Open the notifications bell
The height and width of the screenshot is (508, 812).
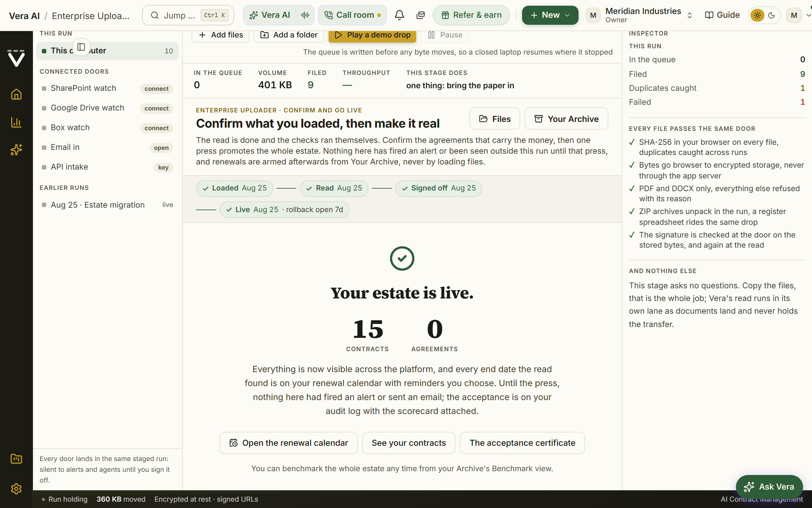[399, 15]
